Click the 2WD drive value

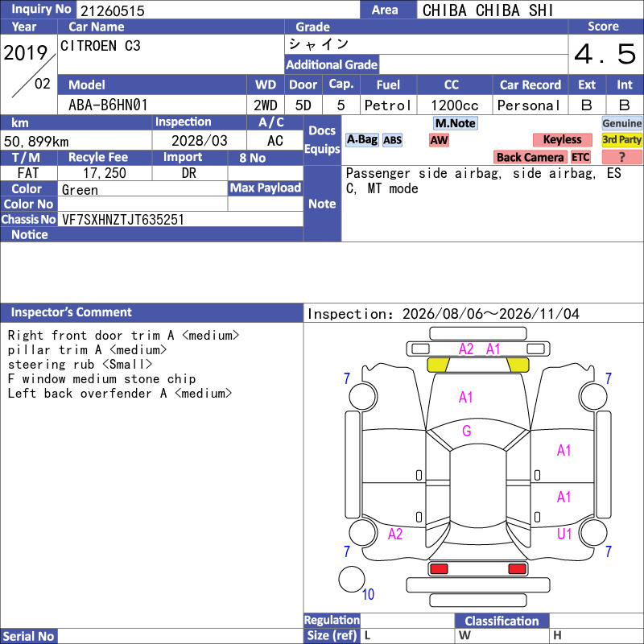point(266,105)
